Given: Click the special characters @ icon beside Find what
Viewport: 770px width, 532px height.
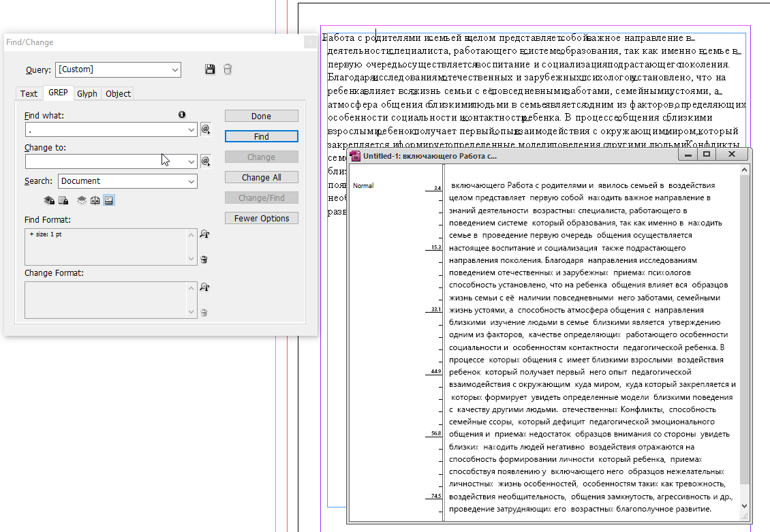Looking at the screenshot, I should 205,129.
